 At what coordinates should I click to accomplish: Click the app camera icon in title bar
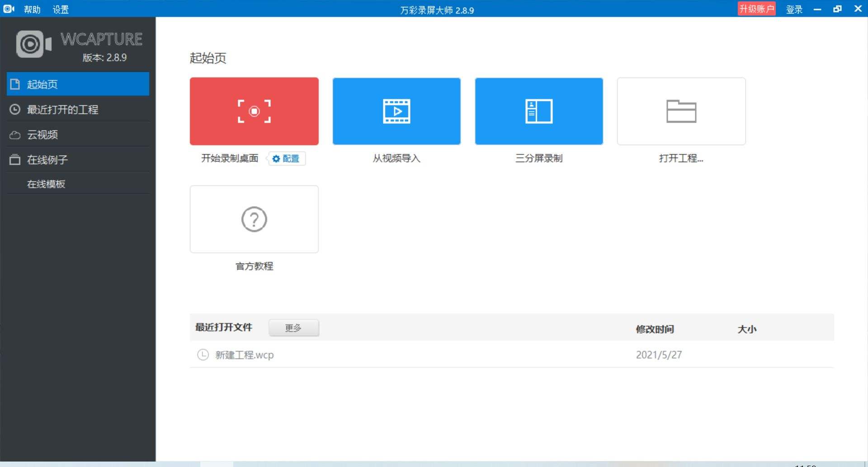[x=9, y=9]
